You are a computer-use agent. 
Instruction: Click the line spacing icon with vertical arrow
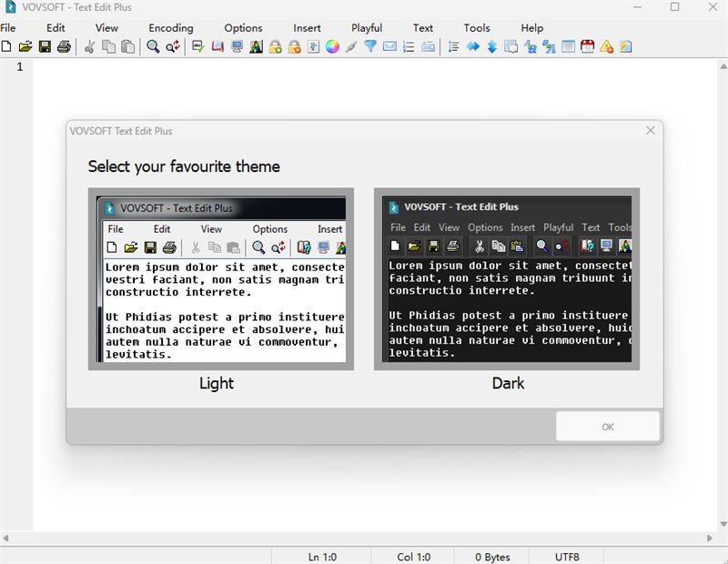pyautogui.click(x=453, y=46)
